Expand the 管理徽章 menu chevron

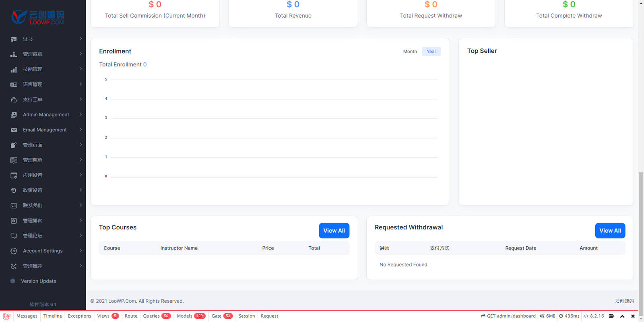pos(80,54)
